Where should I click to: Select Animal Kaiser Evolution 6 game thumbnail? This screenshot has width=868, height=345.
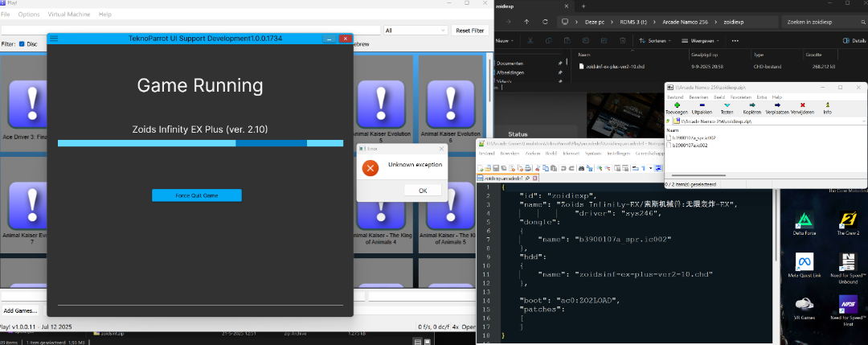451,104
